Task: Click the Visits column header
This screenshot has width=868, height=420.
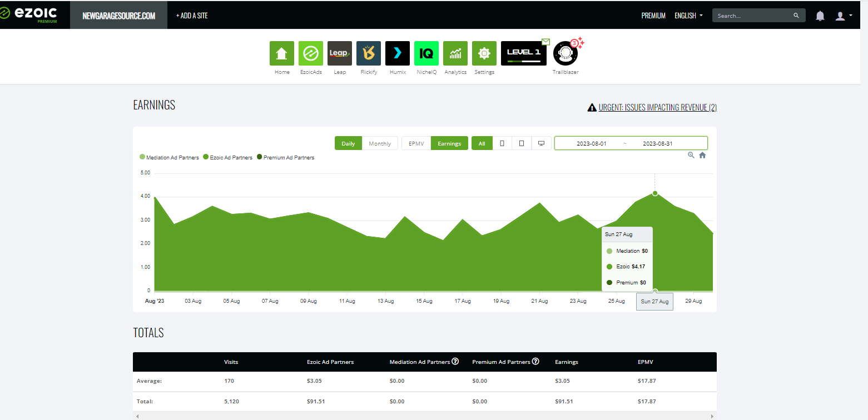Action: coord(231,362)
